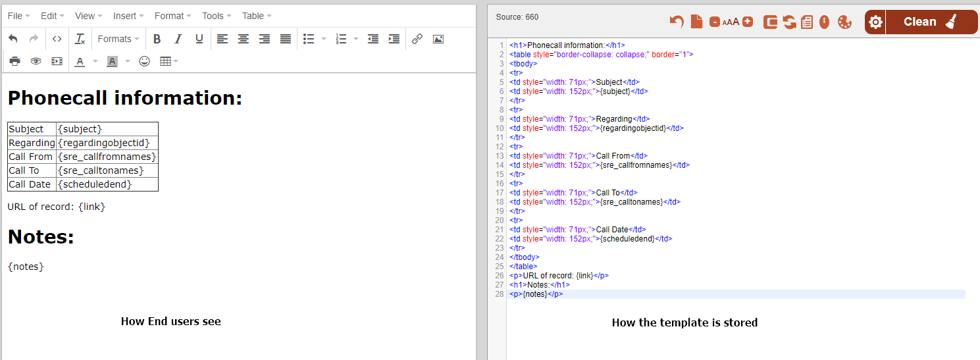
Task: Justify the text
Action: tap(286, 39)
